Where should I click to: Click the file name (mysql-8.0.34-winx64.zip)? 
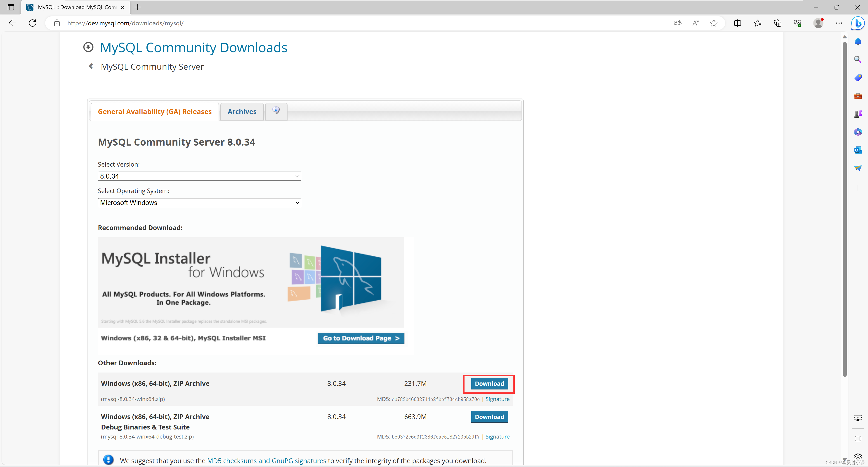click(x=133, y=399)
